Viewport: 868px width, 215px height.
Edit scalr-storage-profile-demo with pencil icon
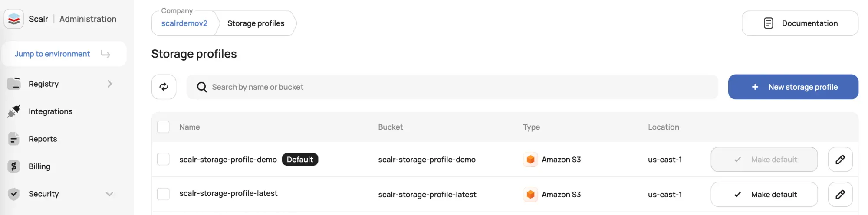[x=840, y=160]
